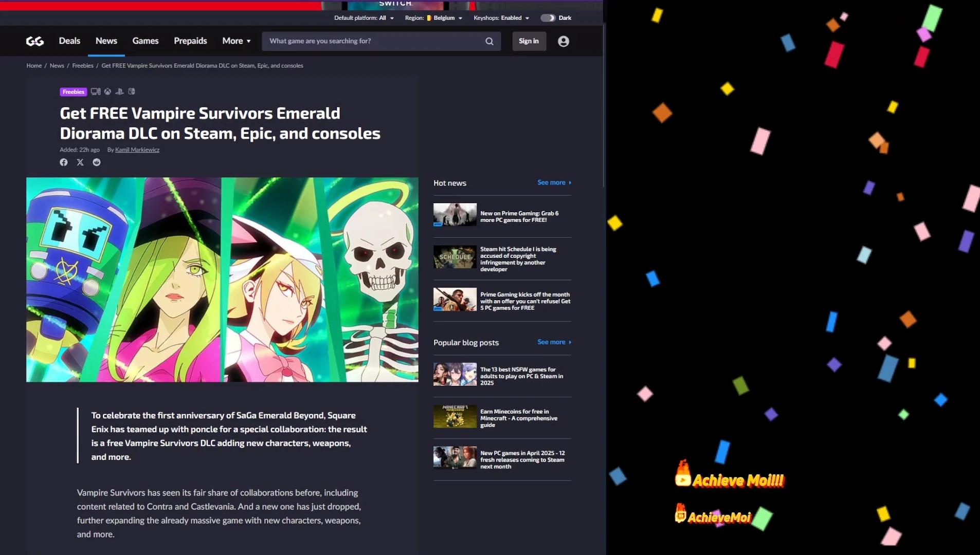Open 'Earn Minecoins for free in Minecraft' headline
Image resolution: width=980 pixels, height=555 pixels.
519,418
